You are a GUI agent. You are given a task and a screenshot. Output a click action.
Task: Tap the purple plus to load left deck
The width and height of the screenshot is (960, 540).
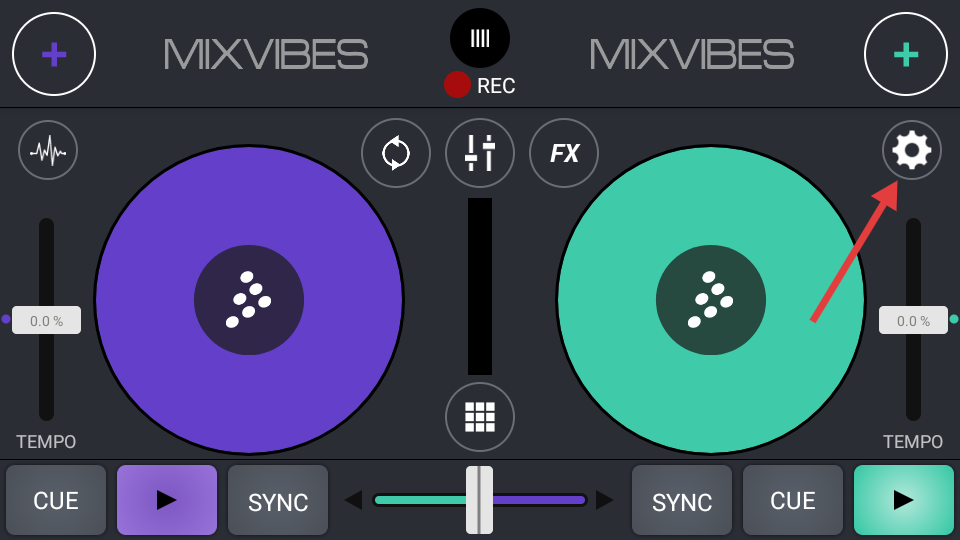point(54,54)
